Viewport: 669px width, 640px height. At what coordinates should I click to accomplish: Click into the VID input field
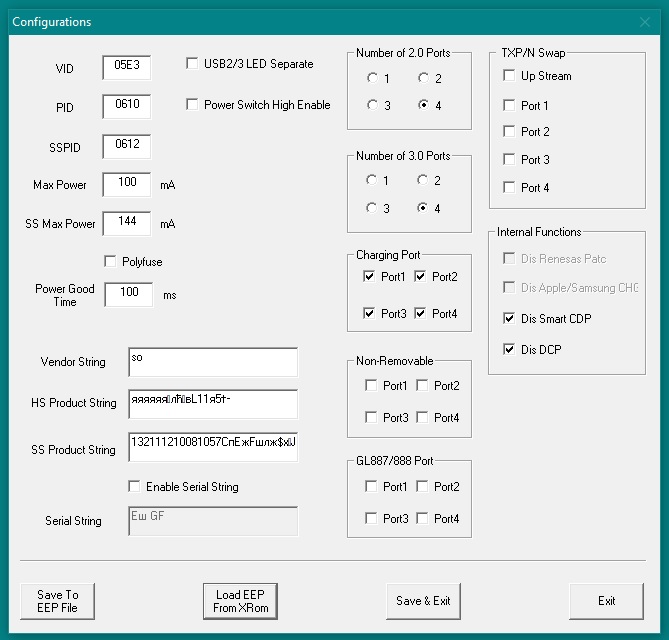click(x=126, y=66)
